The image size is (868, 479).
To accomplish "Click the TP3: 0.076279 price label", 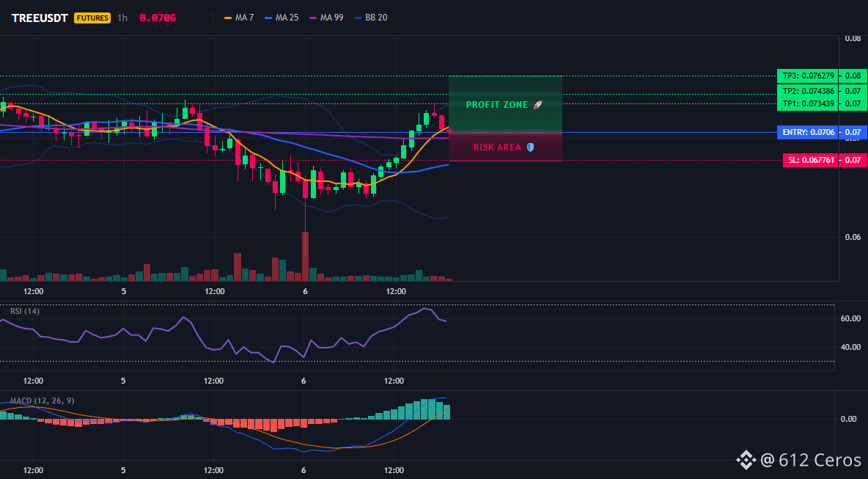I will pos(808,76).
